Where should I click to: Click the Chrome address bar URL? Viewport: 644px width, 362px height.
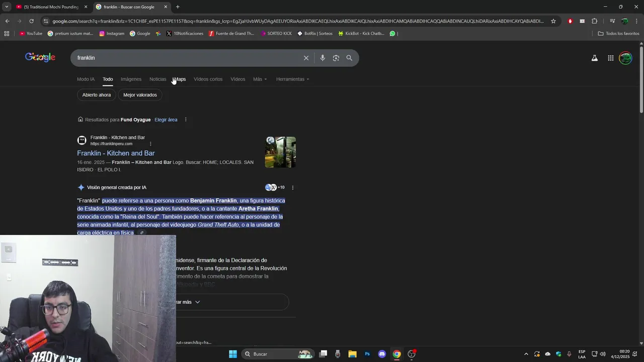click(298, 21)
